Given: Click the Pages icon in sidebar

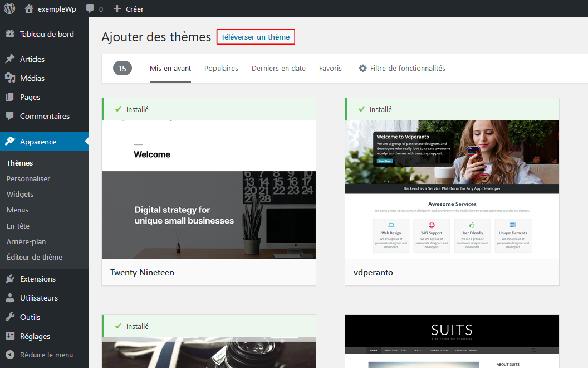Looking at the screenshot, I should point(10,97).
